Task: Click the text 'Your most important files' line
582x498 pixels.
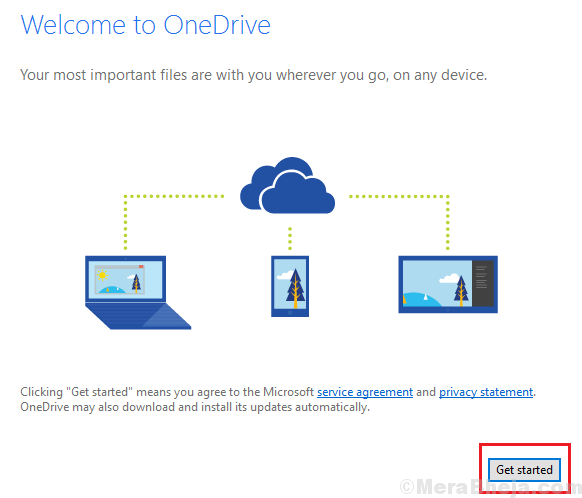Action: 254,75
